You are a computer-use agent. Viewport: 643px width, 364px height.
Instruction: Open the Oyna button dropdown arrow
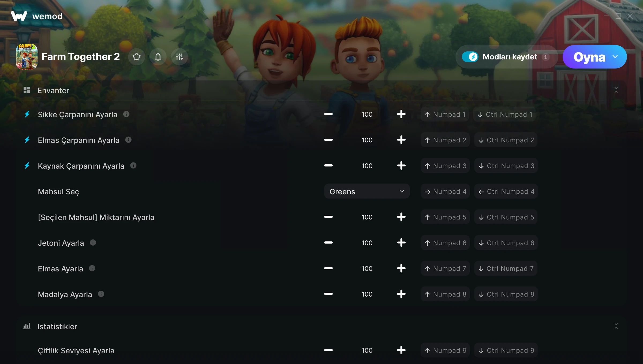coord(615,57)
